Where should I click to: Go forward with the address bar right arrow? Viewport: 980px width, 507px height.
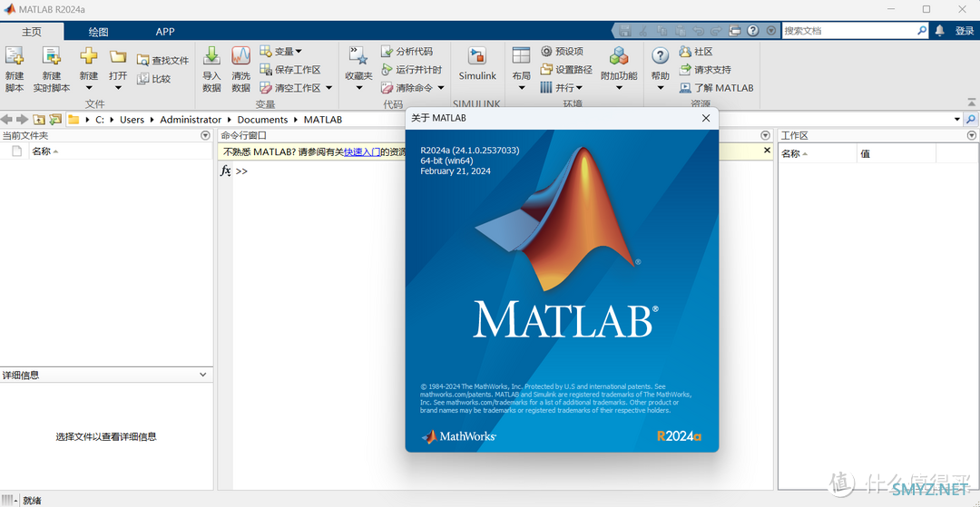click(x=22, y=119)
